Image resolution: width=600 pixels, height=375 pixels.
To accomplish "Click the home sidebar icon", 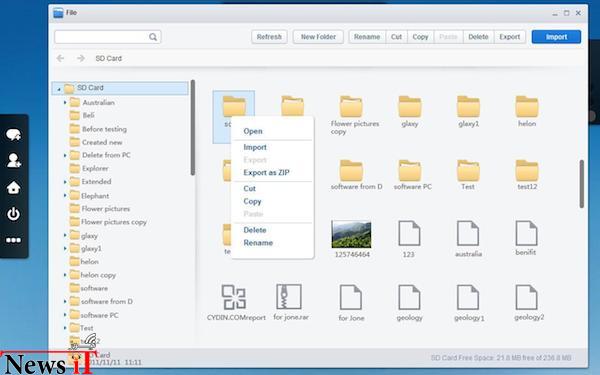I will 13,188.
